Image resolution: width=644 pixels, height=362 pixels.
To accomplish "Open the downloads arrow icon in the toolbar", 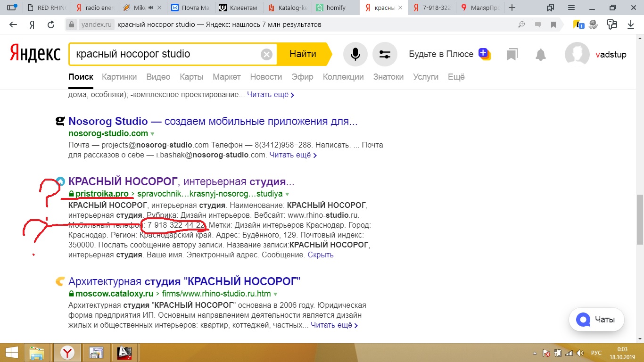I will [631, 25].
